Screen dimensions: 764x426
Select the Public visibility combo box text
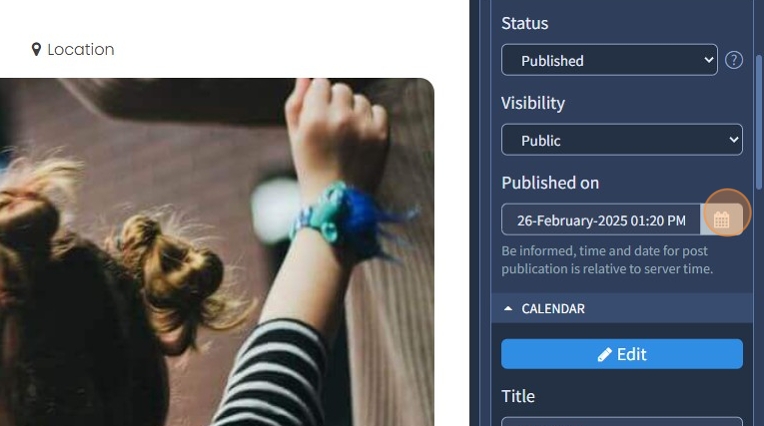(x=541, y=141)
